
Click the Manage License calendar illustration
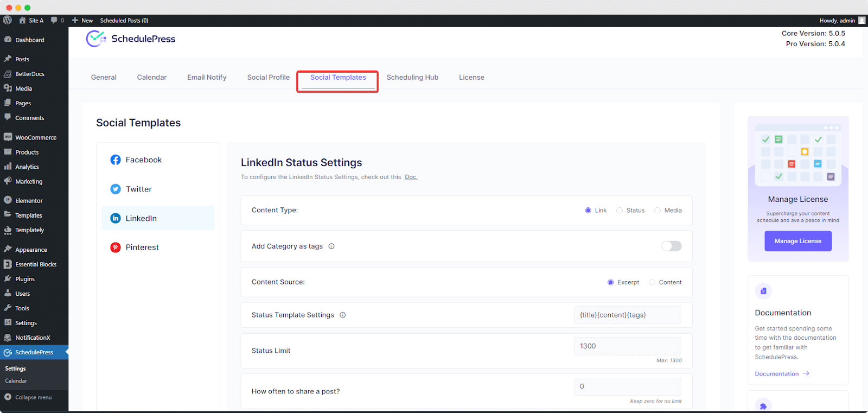798,155
